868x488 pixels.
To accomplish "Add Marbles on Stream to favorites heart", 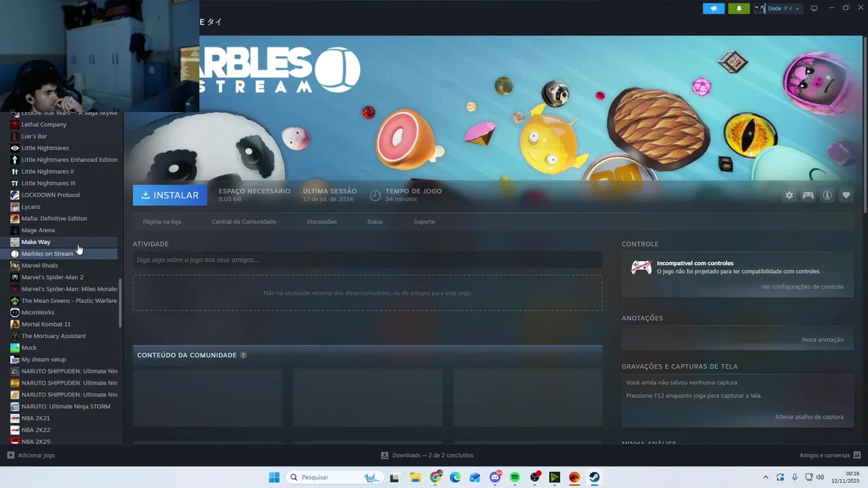I will 846,195.
